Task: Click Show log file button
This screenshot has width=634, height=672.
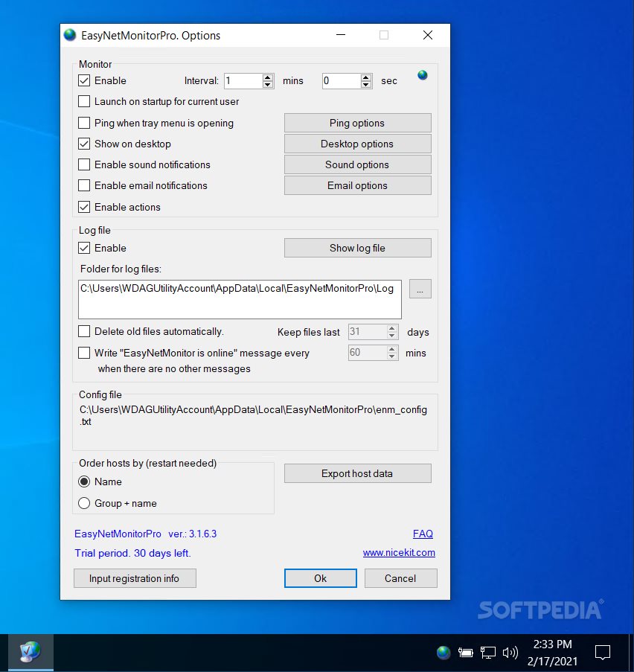Action: 357,248
